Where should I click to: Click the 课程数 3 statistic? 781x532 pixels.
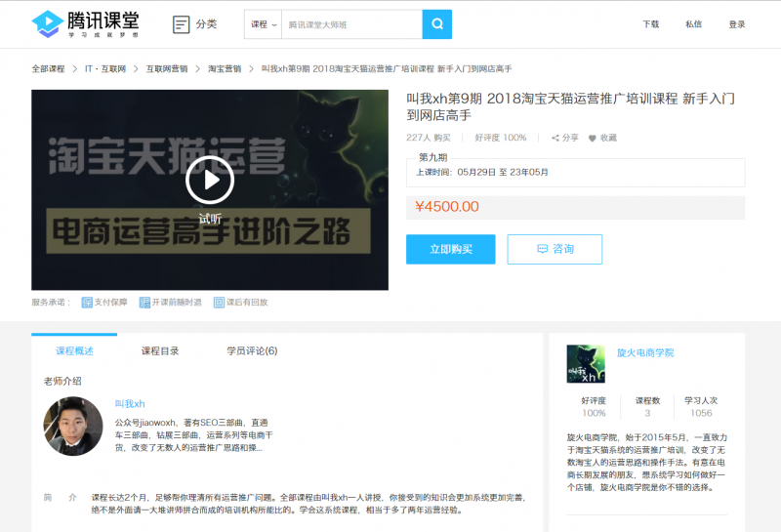[x=647, y=407]
